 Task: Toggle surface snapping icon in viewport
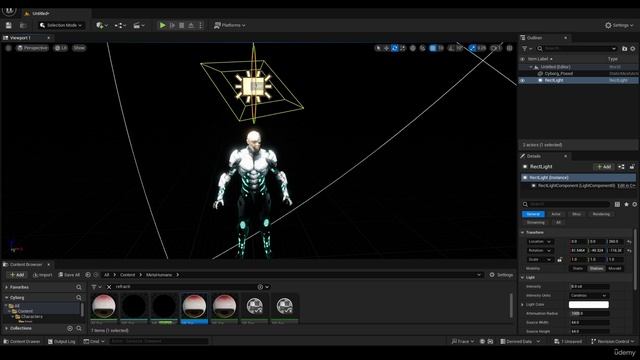click(x=422, y=48)
